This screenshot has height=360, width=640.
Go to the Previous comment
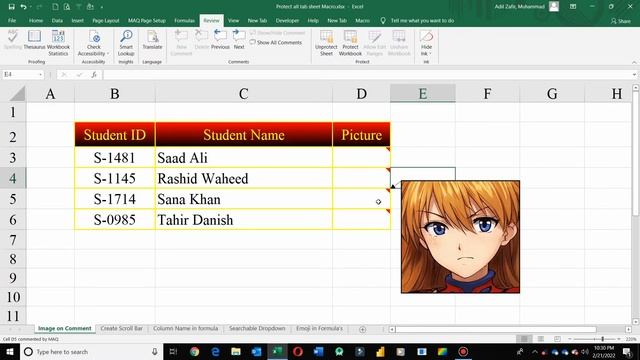[220, 40]
